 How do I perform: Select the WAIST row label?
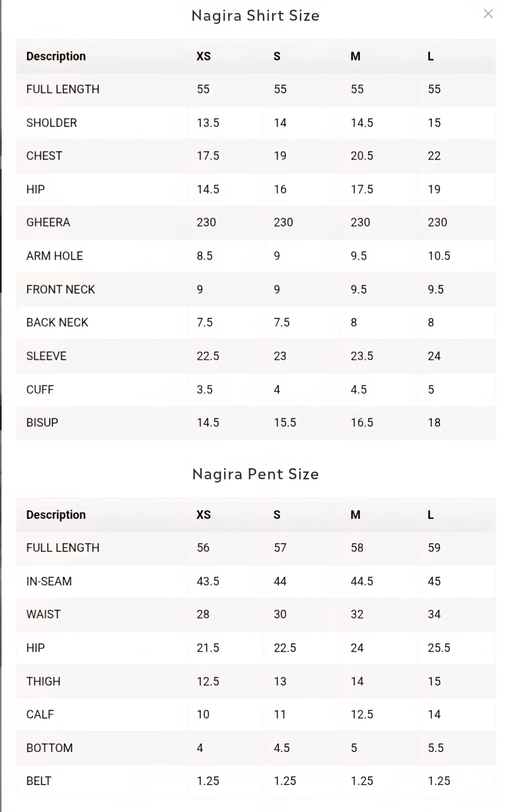pyautogui.click(x=44, y=614)
